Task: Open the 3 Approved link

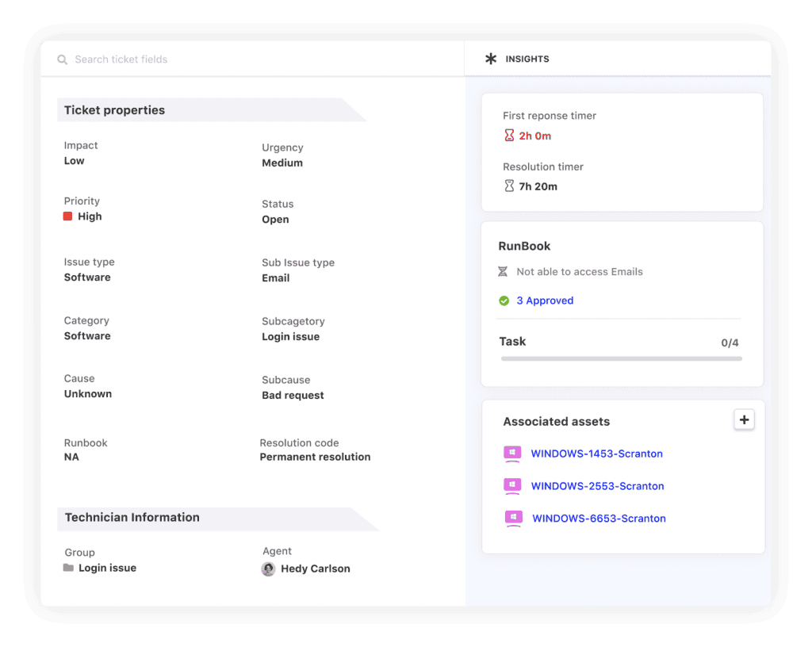Action: [x=545, y=301]
